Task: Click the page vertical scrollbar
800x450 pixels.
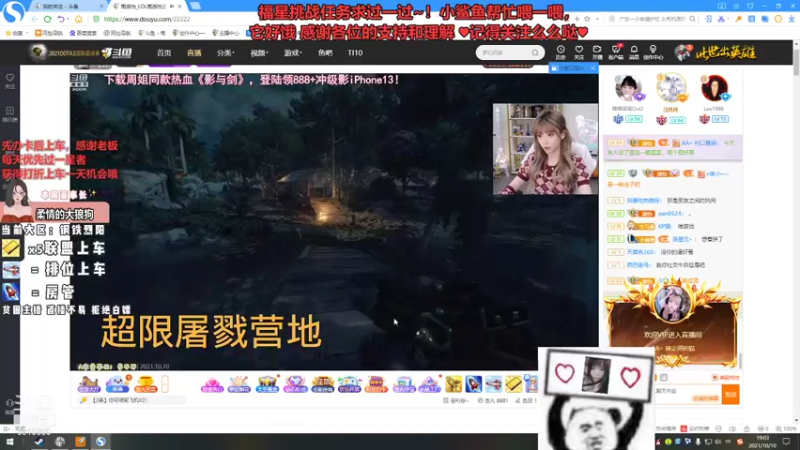Action: tap(796, 64)
